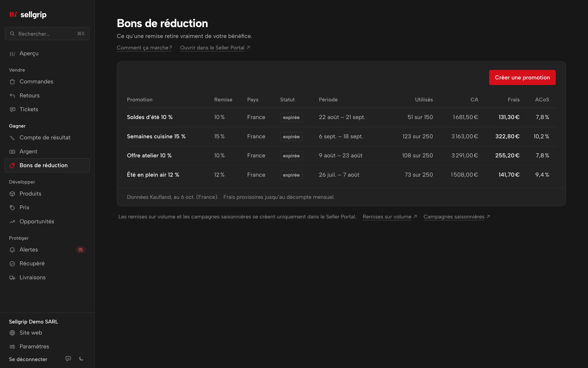Click the Alertes badge showing 15
The height and width of the screenshot is (368, 588).
click(x=80, y=250)
